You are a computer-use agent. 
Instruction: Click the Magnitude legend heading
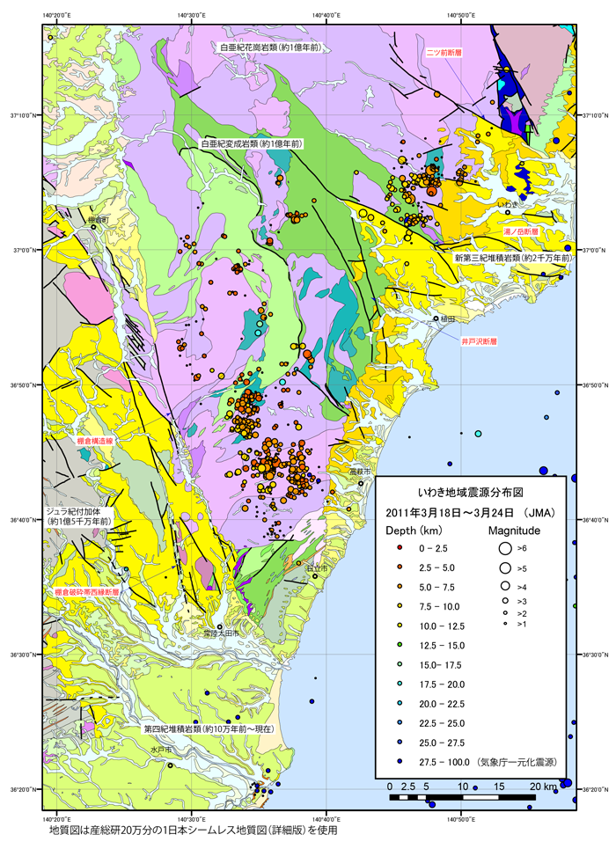click(x=514, y=531)
